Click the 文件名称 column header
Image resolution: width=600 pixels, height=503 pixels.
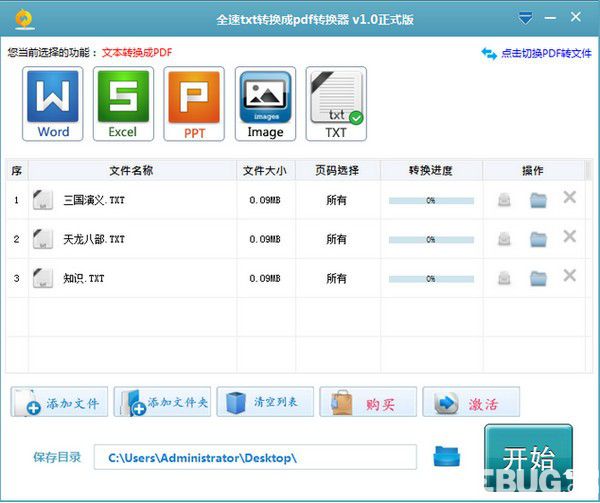[132, 170]
